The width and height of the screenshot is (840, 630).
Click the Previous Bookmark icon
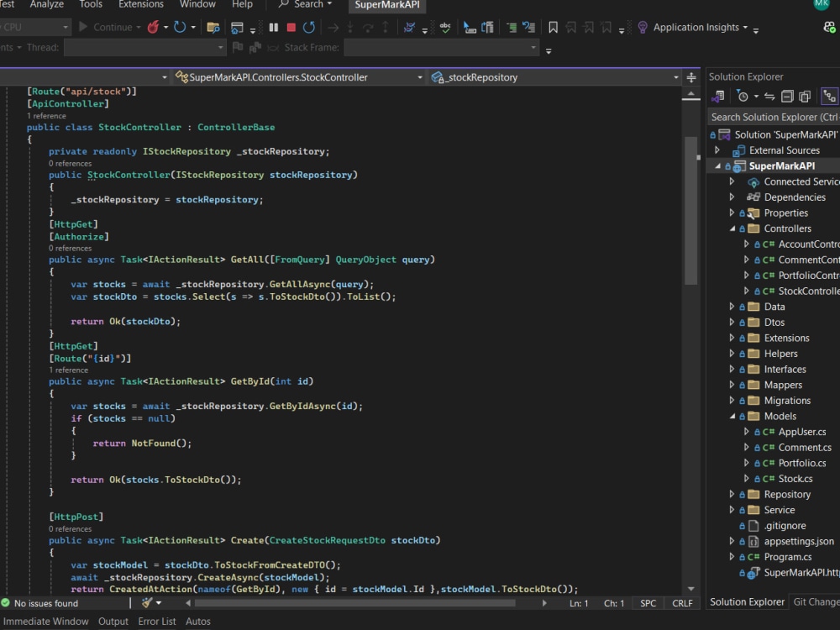(571, 28)
